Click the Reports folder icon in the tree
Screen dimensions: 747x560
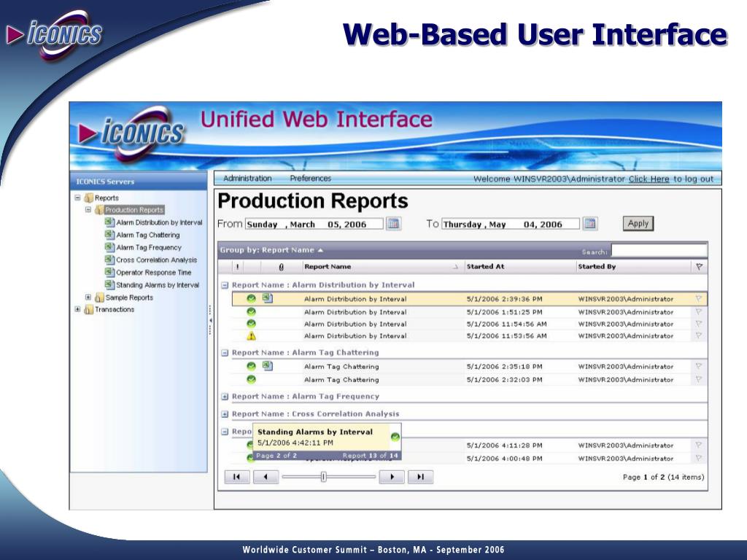[88, 198]
